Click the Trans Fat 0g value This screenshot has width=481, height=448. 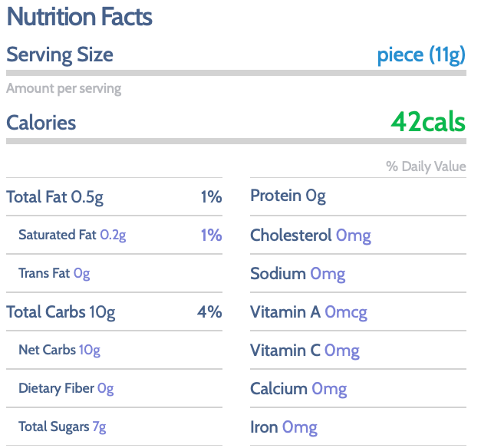(81, 273)
